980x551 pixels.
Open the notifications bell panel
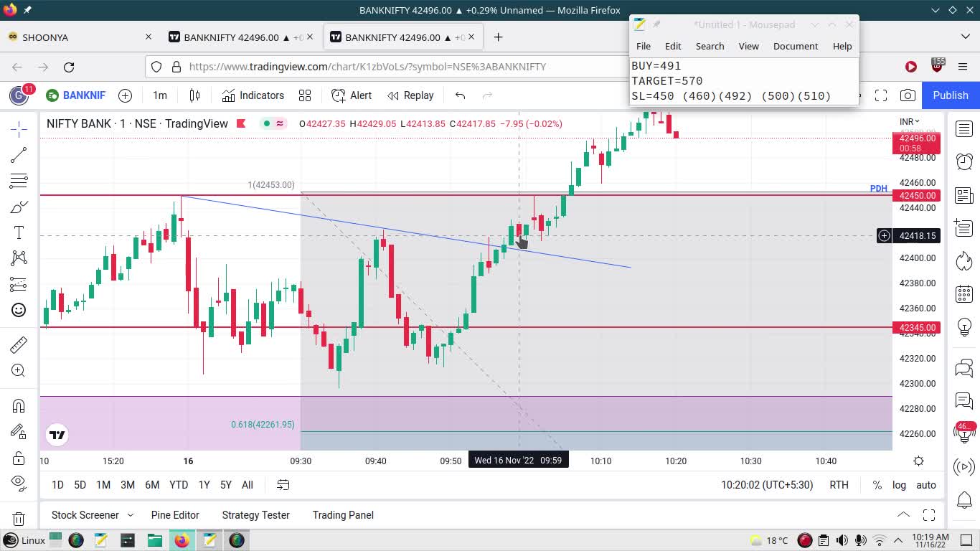[964, 500]
